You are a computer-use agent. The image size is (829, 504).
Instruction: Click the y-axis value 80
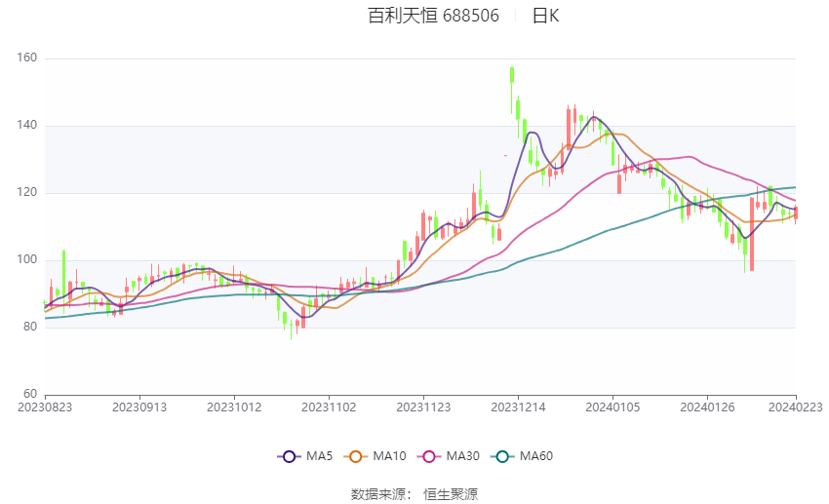point(30,327)
